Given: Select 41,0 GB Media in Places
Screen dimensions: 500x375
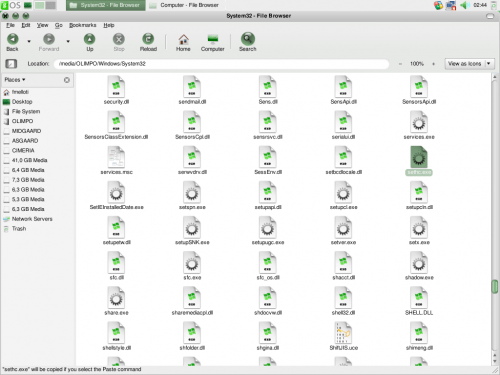Looking at the screenshot, I should (x=25, y=160).
